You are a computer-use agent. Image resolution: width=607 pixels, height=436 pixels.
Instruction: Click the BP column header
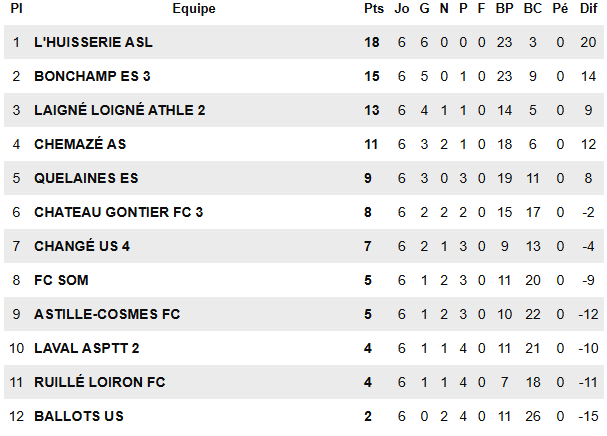(x=504, y=9)
